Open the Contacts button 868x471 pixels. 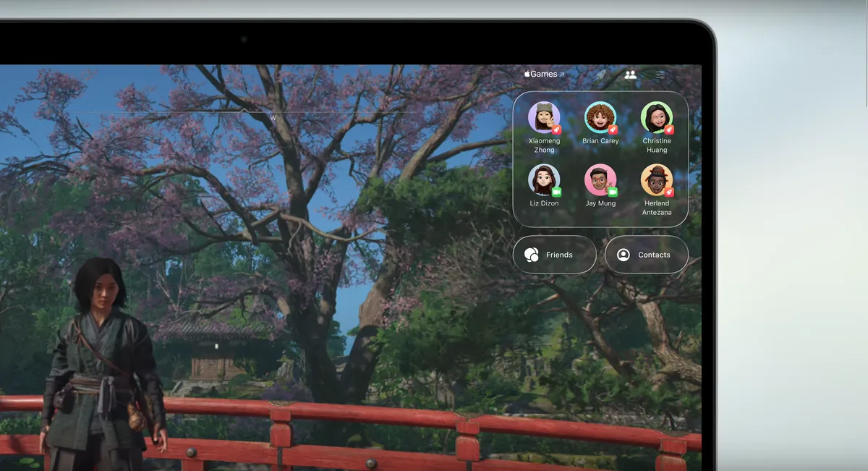(x=647, y=255)
